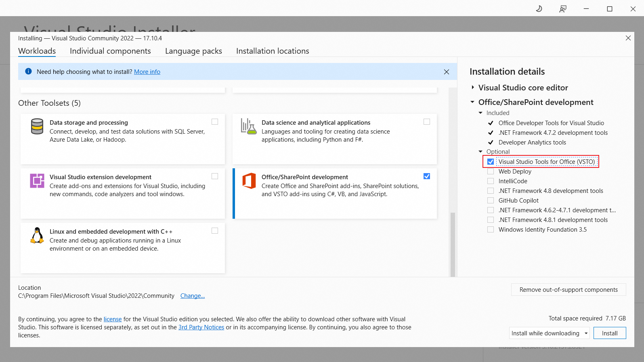644x362 pixels.
Task: Click Office Developer Tools for Visual Studio entry
Action: tap(551, 123)
